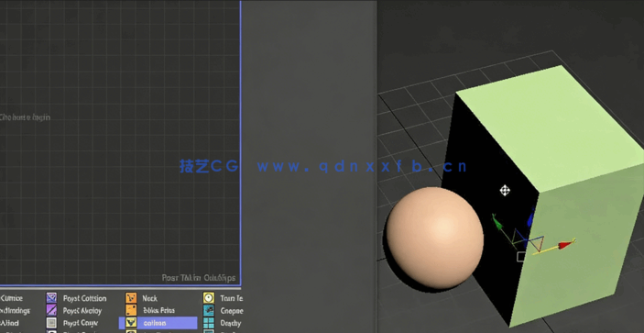This screenshot has width=644, height=333.
Task: Select the peach sphere in the viewport
Action: [434, 238]
